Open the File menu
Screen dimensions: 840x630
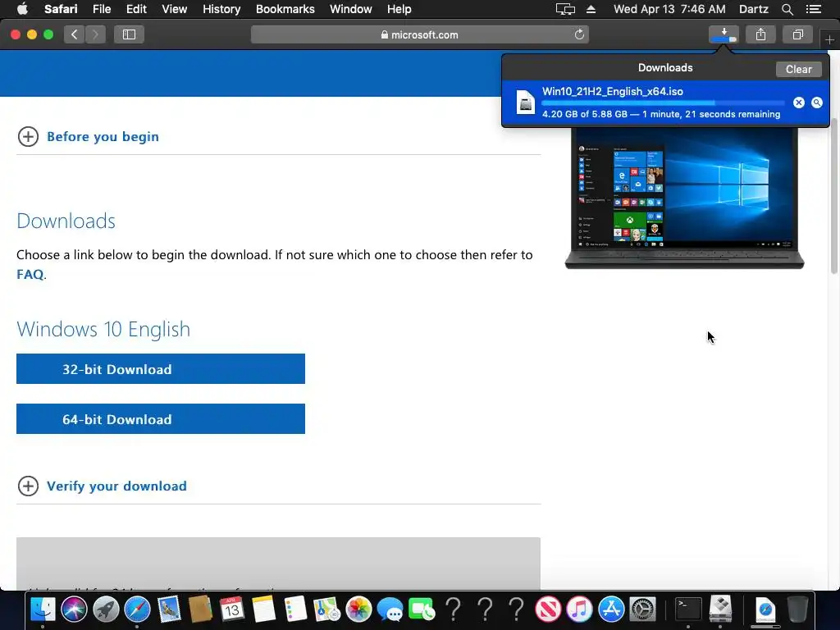(102, 9)
